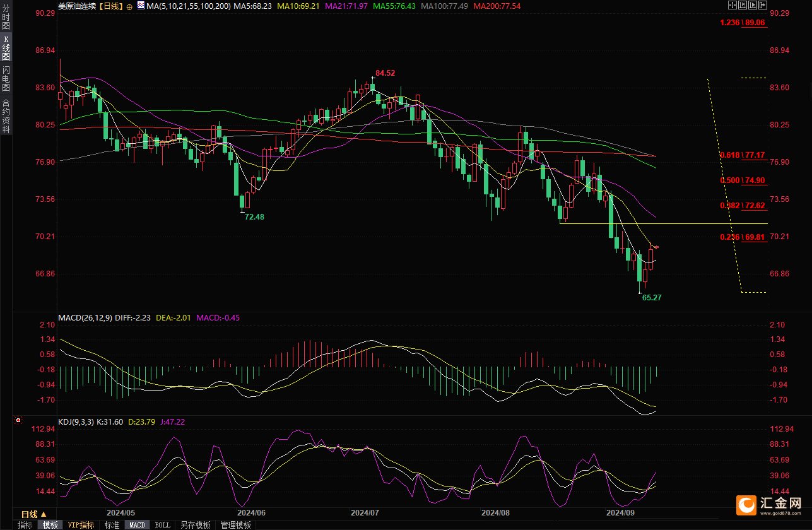Click the 【日线】 period label at top

(x=112, y=6)
